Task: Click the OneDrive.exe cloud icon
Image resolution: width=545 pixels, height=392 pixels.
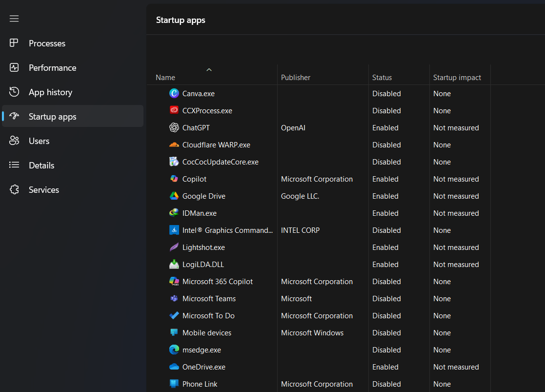Action: pos(174,367)
